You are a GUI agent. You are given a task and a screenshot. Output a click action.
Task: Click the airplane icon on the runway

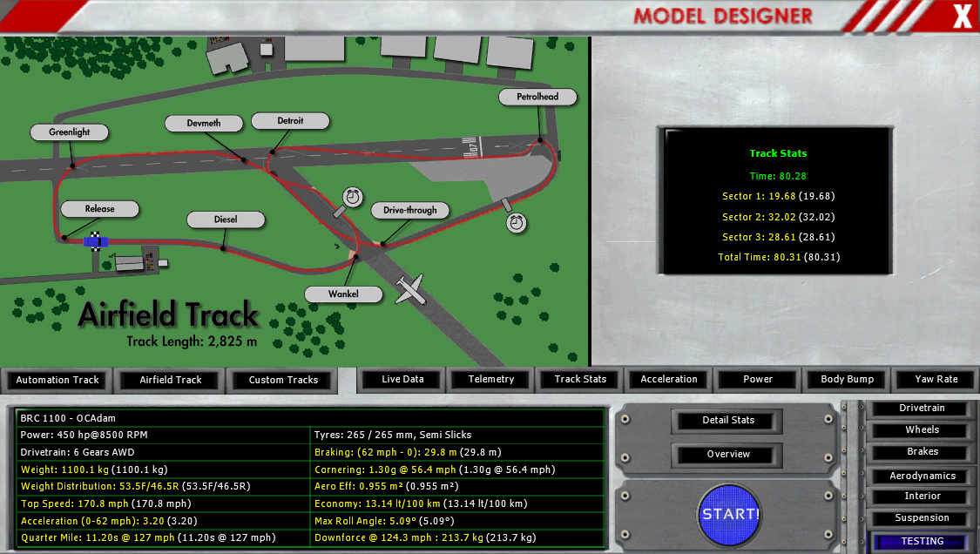coord(410,289)
